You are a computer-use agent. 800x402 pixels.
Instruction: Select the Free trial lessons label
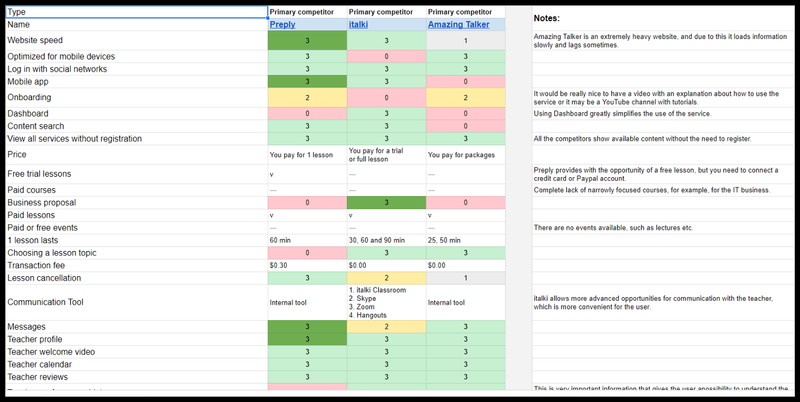click(x=39, y=174)
